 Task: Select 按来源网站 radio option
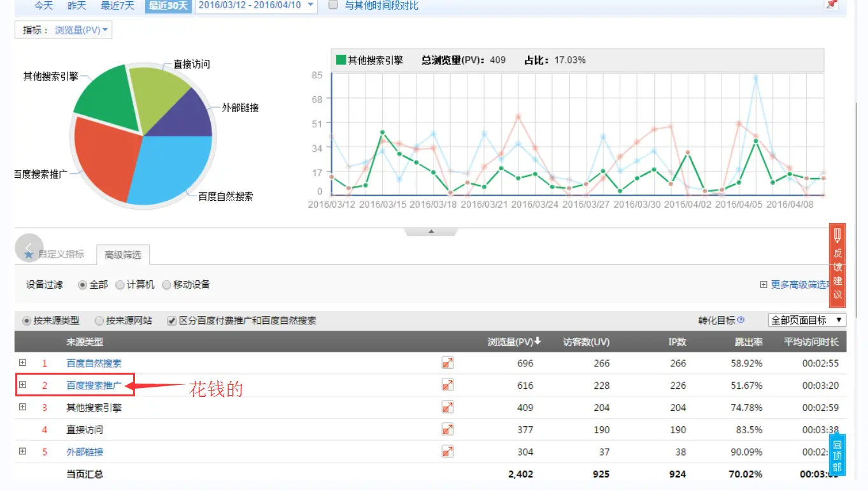tap(99, 321)
